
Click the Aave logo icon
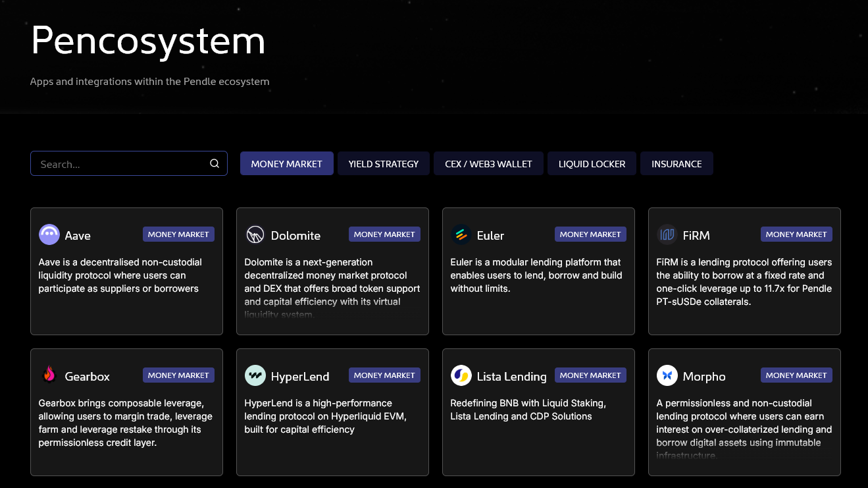(49, 234)
